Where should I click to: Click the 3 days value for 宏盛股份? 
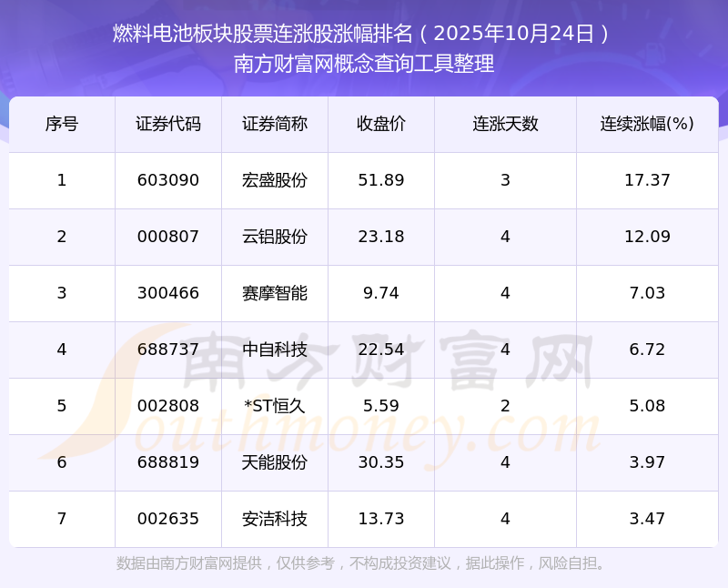pos(505,180)
